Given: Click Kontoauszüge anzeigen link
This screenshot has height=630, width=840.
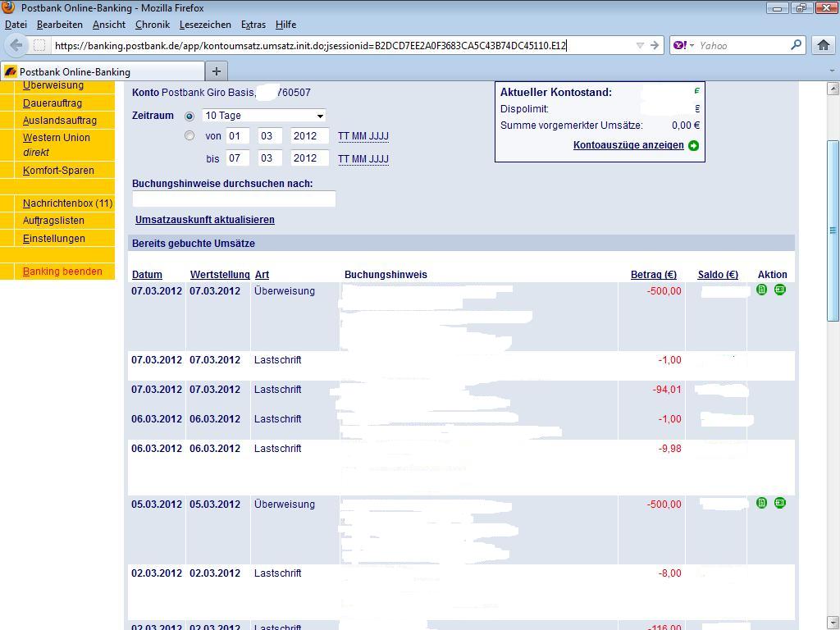Looking at the screenshot, I should [628, 145].
